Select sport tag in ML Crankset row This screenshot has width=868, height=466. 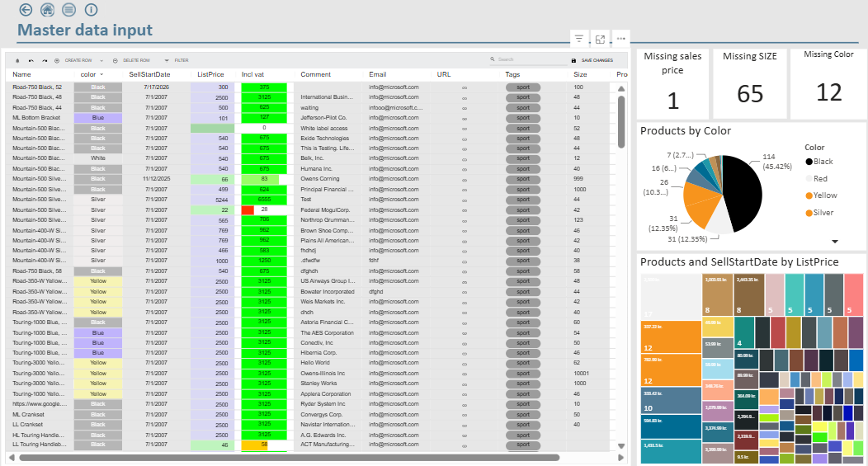[523, 415]
